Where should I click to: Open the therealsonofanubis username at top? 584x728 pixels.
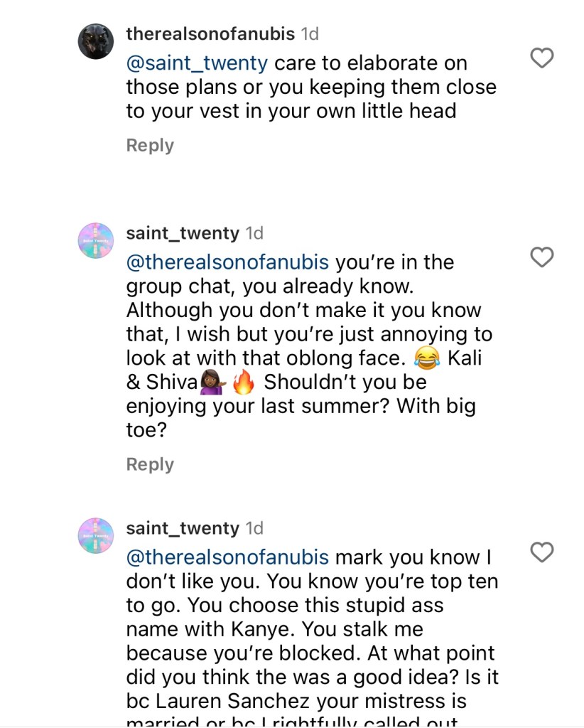click(x=211, y=33)
